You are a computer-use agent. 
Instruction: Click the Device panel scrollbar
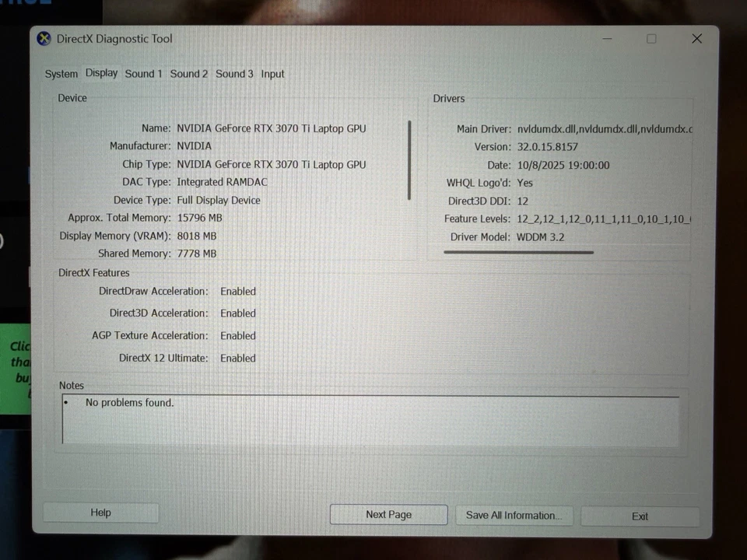pyautogui.click(x=409, y=159)
